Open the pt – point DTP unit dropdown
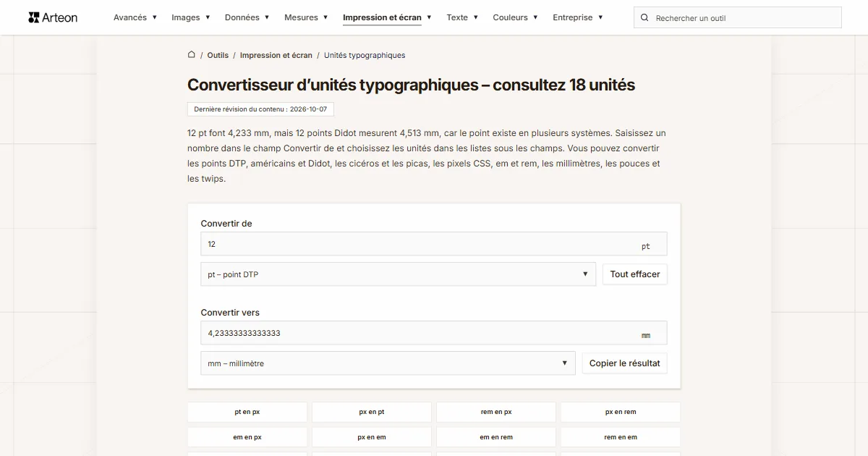Viewport: 868px width, 456px height. (x=399, y=274)
